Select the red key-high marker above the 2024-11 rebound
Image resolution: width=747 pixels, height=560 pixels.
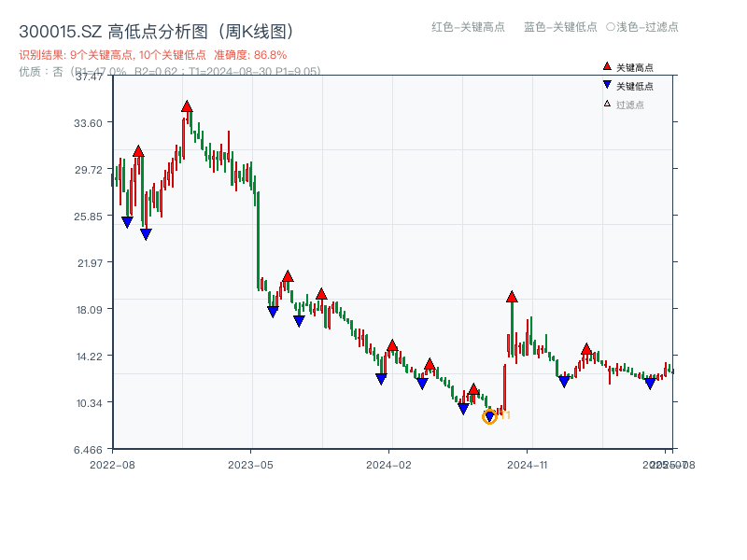pos(511,296)
